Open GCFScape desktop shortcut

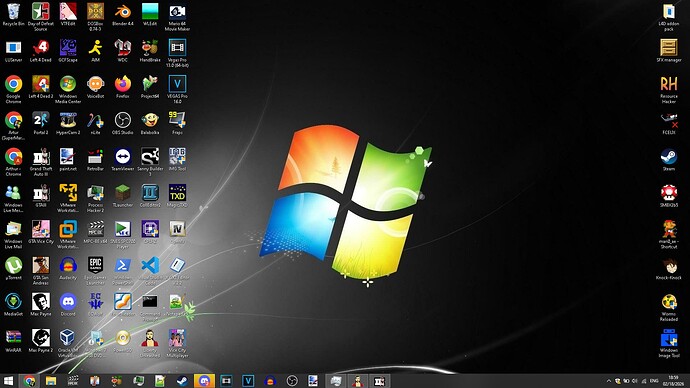pos(68,51)
